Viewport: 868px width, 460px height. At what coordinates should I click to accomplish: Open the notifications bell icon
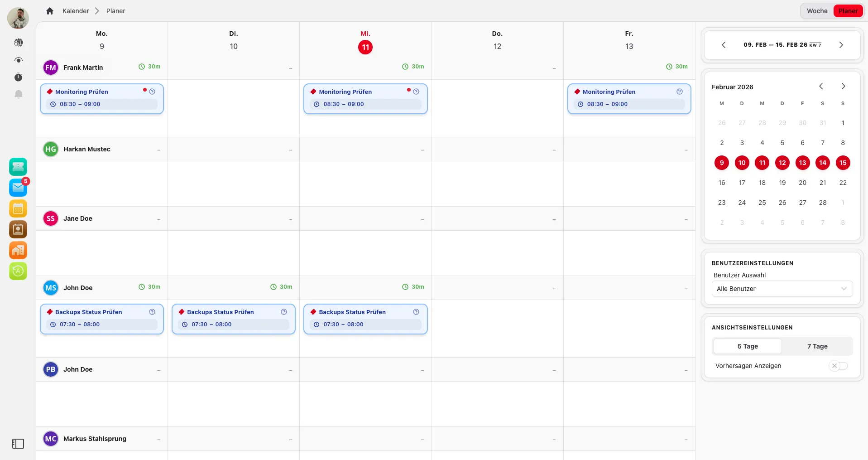pyautogui.click(x=18, y=94)
